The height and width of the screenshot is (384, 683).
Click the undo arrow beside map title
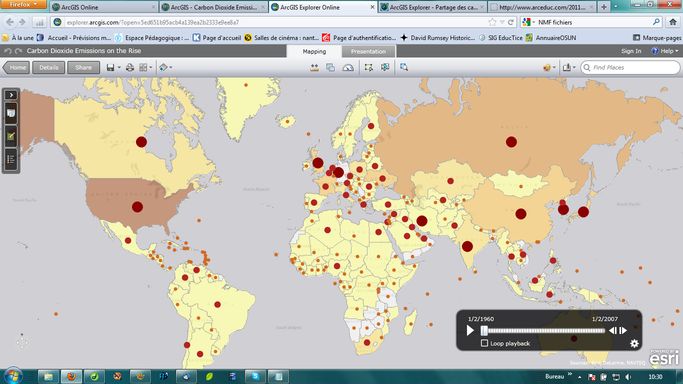7,51
